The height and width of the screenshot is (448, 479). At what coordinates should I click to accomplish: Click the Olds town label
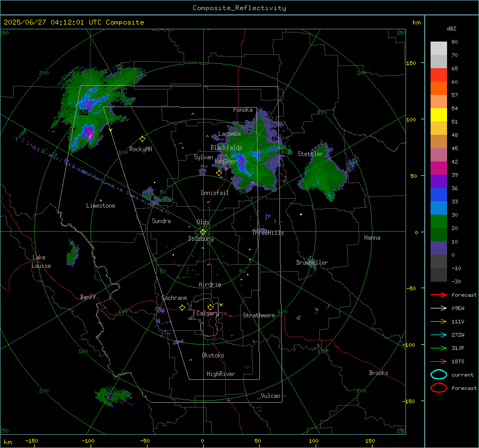[203, 222]
